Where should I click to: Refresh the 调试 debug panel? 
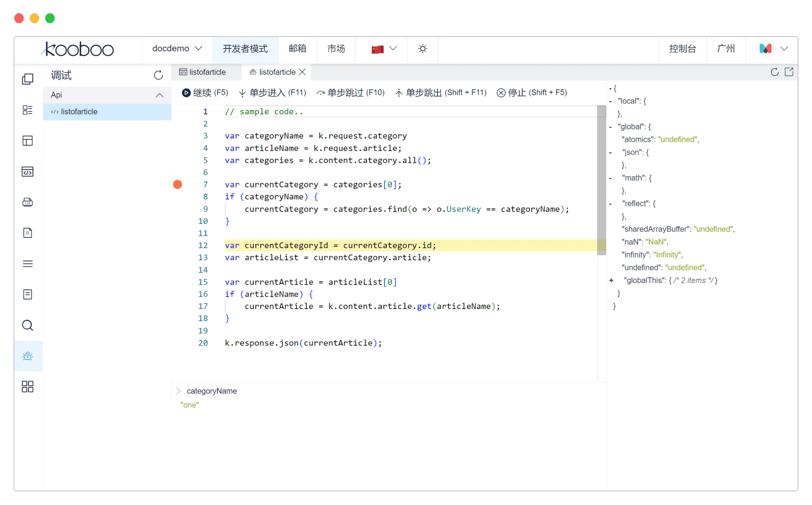[x=158, y=75]
